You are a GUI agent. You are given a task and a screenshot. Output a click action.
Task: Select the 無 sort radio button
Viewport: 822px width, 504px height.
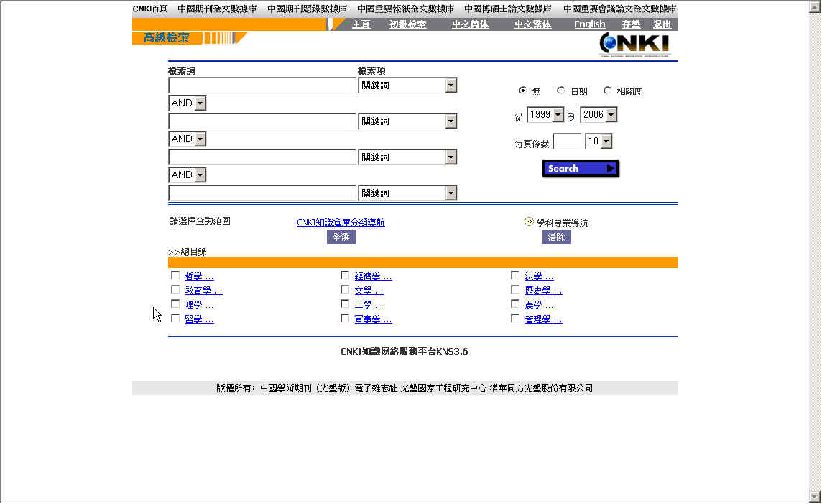pos(522,90)
